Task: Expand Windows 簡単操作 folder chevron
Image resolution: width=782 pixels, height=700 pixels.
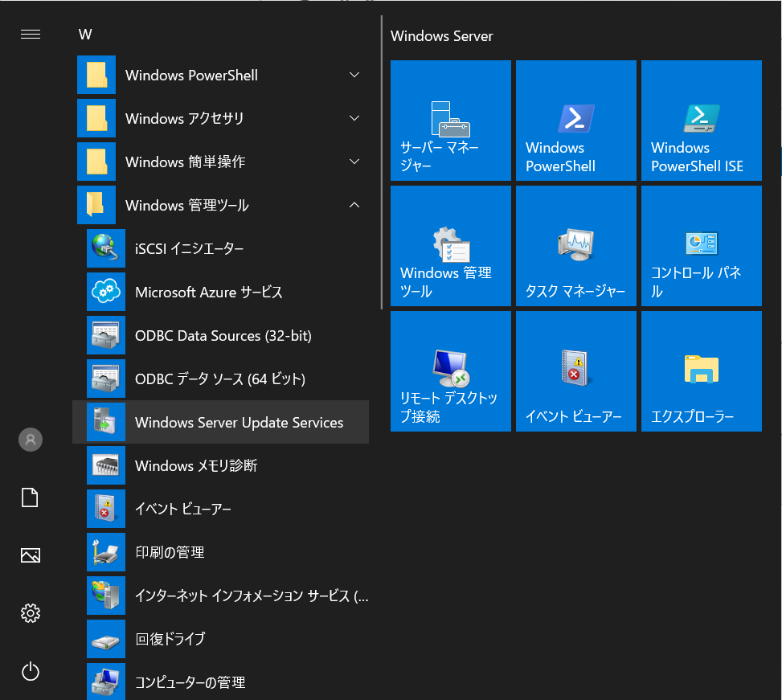Action: [x=354, y=162]
